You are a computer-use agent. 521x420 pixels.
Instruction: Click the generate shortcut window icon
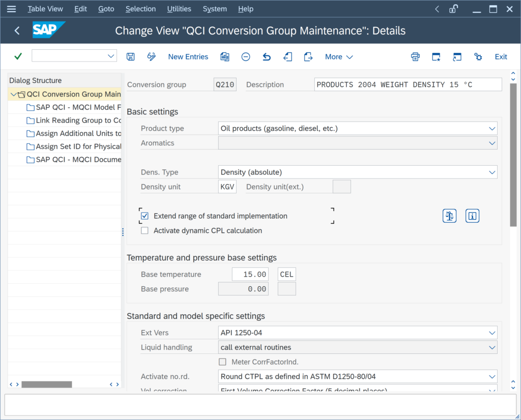pos(457,57)
